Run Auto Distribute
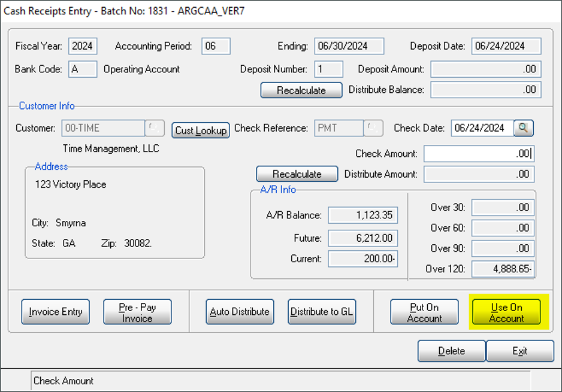 (240, 312)
